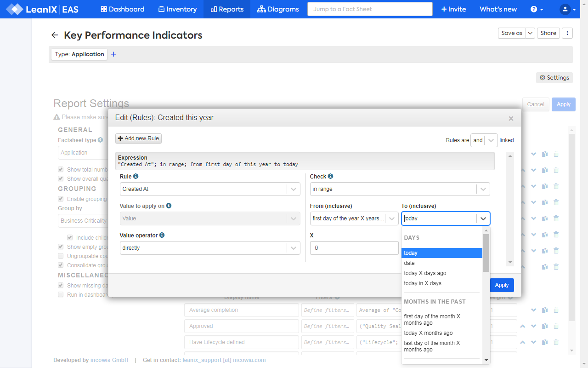The height and width of the screenshot is (368, 588).
Task: Delete the Approved row with trash icon
Action: (x=556, y=326)
